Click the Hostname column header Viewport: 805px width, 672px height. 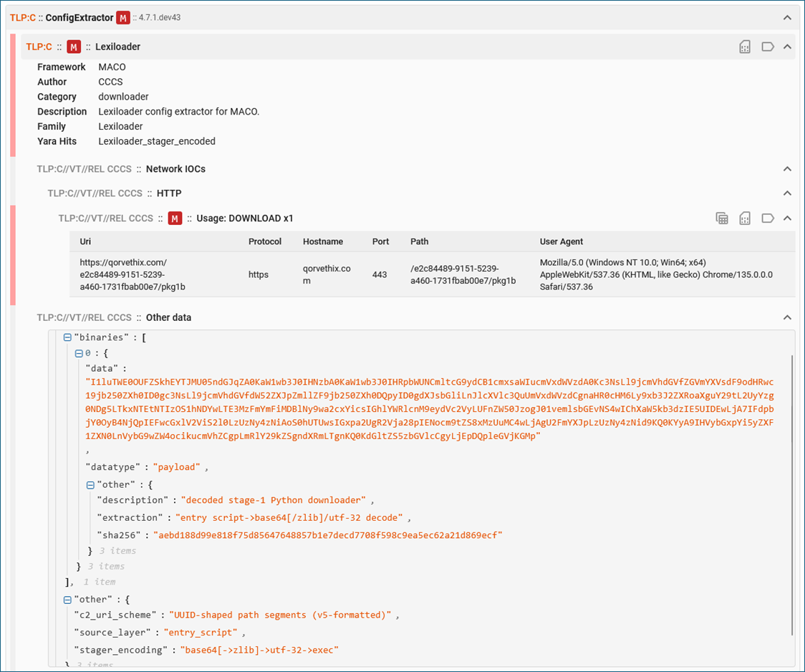click(x=323, y=241)
